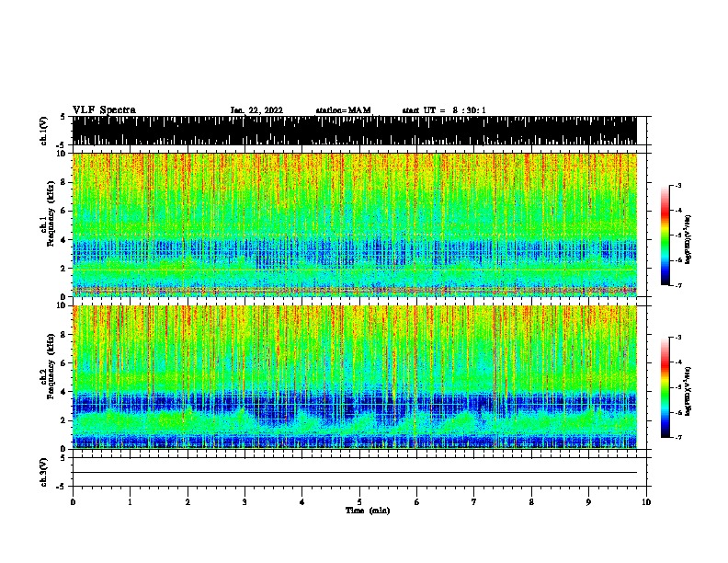Click the "5" minute tick on time axis

coord(359,502)
